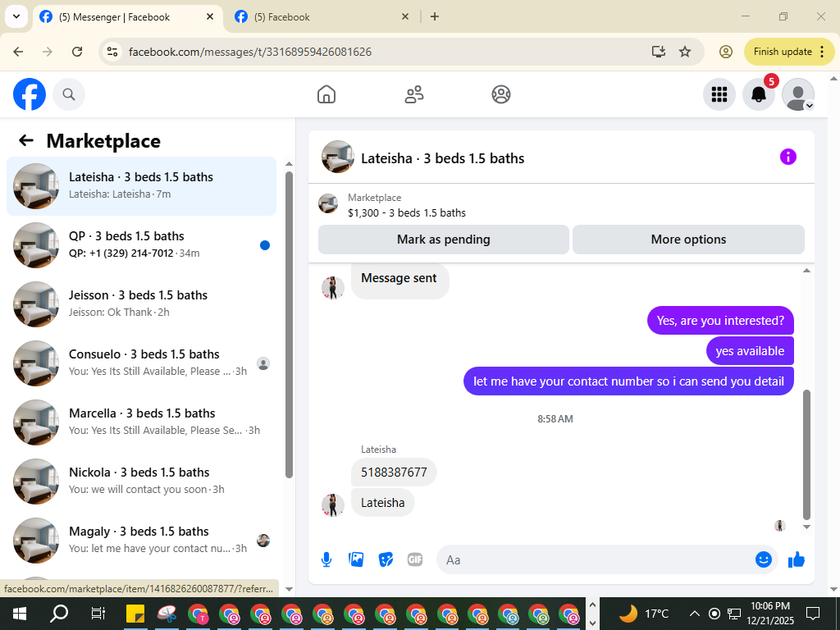Screen dimensions: 840x630
Task: Open Sticky Notes on taskbar
Action: (x=135, y=614)
